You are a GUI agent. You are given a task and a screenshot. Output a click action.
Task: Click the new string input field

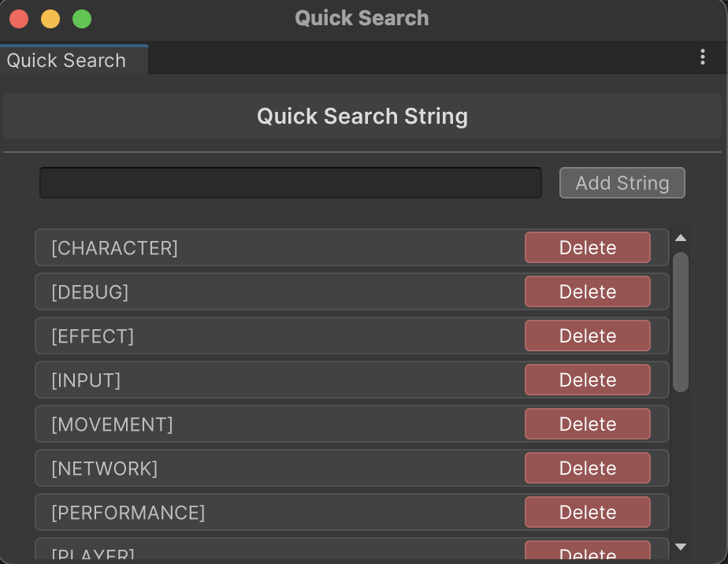(x=290, y=182)
